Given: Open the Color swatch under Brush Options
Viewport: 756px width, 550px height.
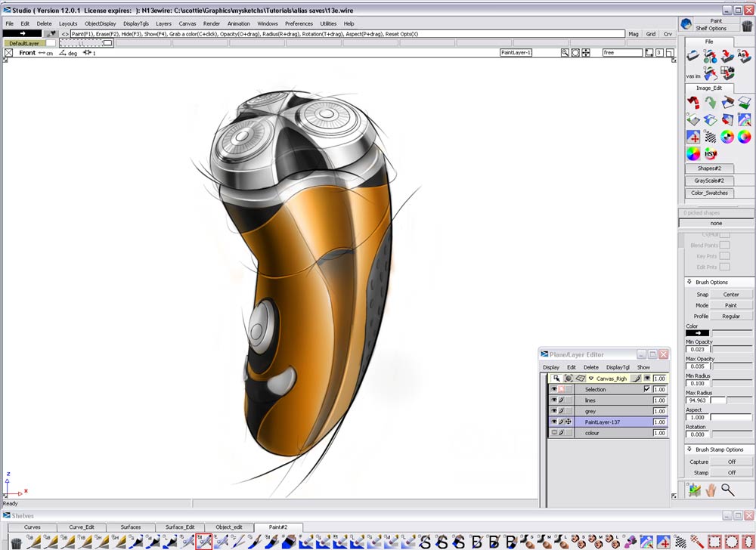Looking at the screenshot, I should pos(697,332).
